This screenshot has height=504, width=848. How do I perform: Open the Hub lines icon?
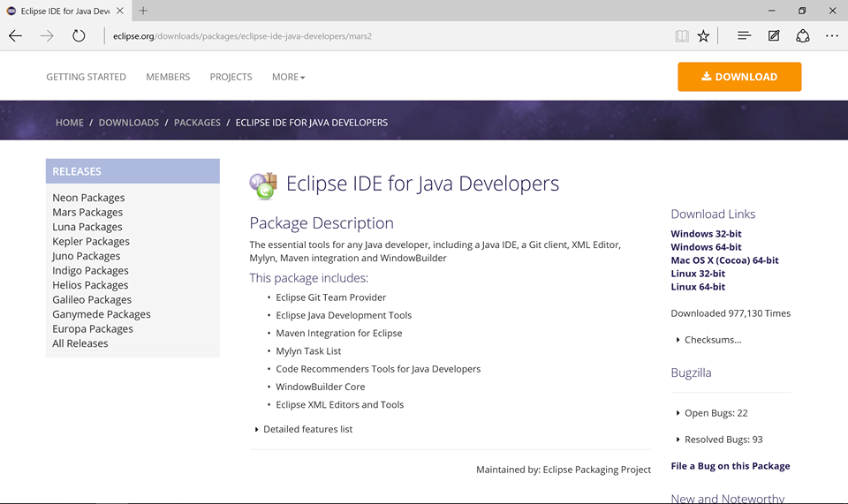tap(744, 35)
